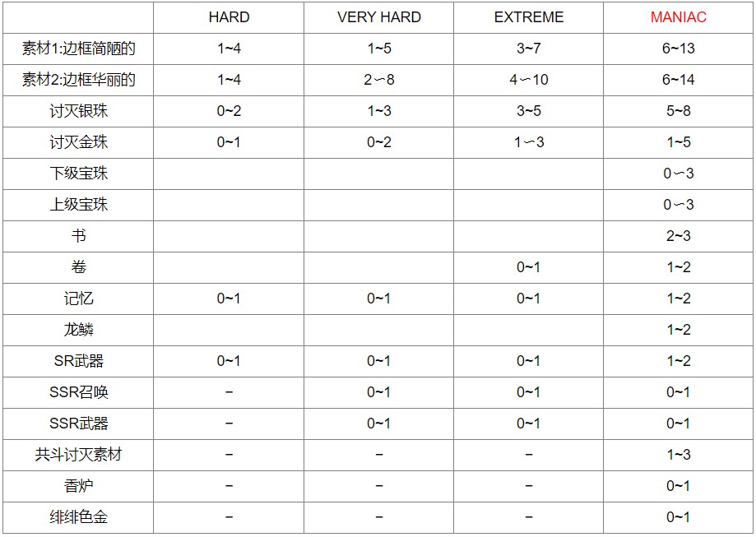The image size is (756, 537).
Task: Select the 上级宝珠 row label
Action: point(79,205)
